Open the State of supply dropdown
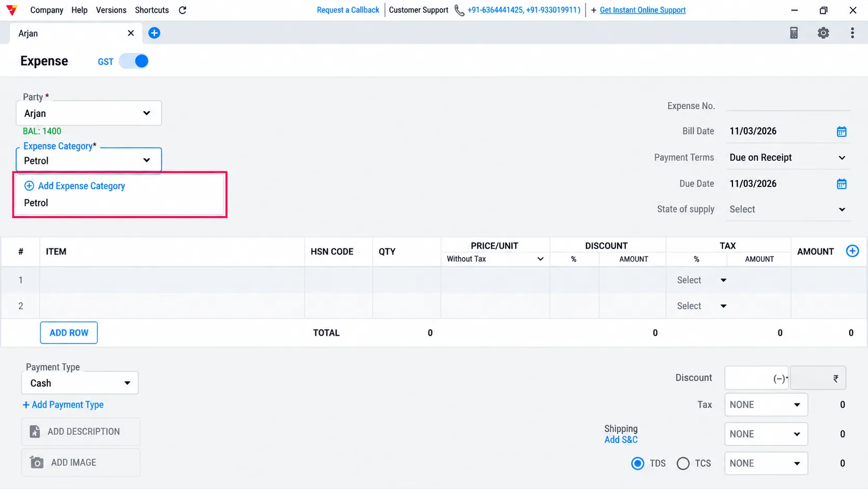The height and width of the screenshot is (489, 868). 788,209
